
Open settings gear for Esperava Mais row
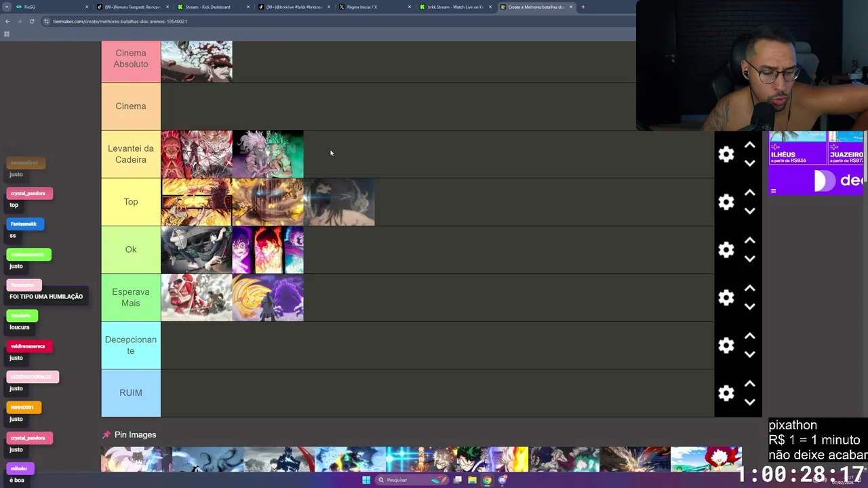(x=726, y=298)
